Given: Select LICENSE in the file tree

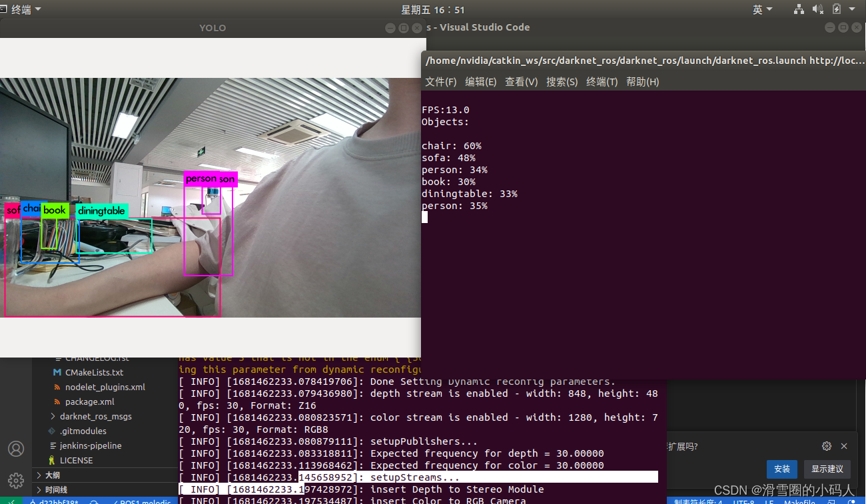Looking at the screenshot, I should [x=77, y=460].
